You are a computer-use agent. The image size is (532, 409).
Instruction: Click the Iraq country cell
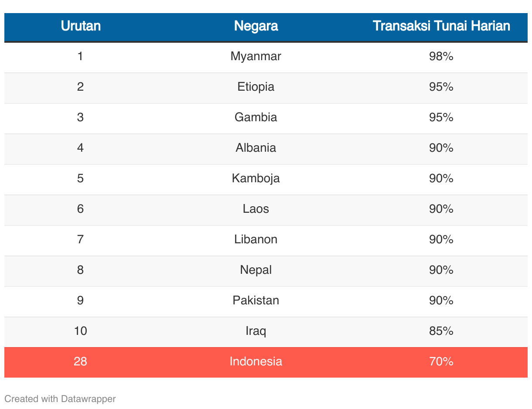(x=256, y=331)
